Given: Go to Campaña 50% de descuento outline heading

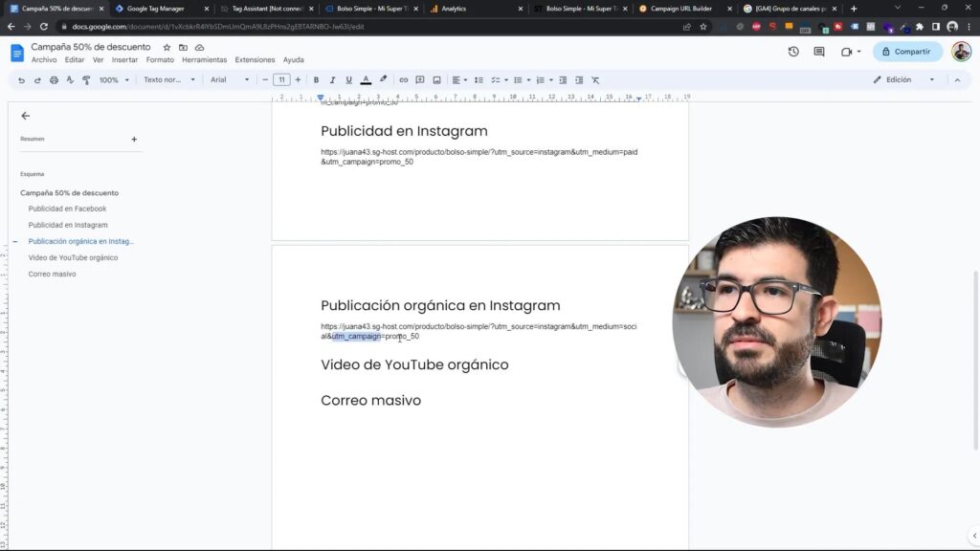Looking at the screenshot, I should [x=69, y=193].
